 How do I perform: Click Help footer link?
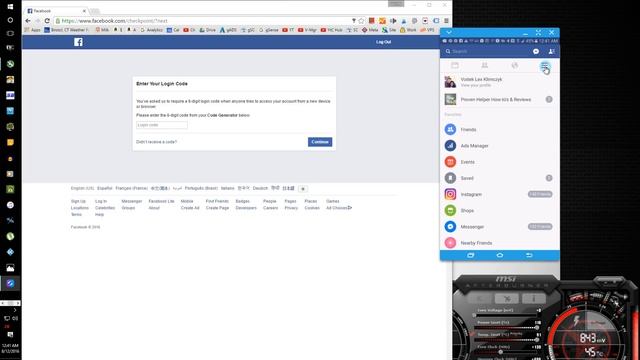99,214
